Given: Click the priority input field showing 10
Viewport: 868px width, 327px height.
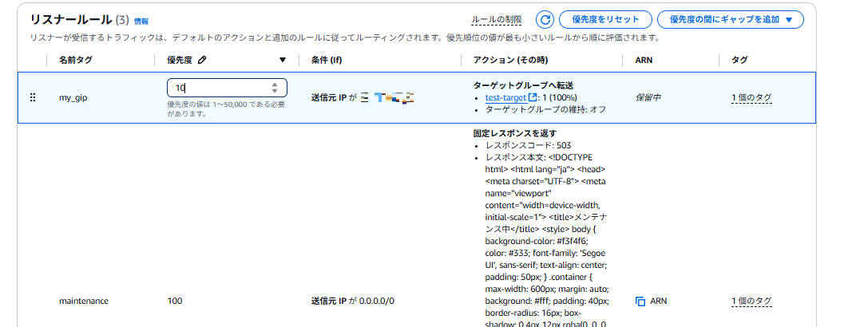Looking at the screenshot, I should [x=227, y=88].
